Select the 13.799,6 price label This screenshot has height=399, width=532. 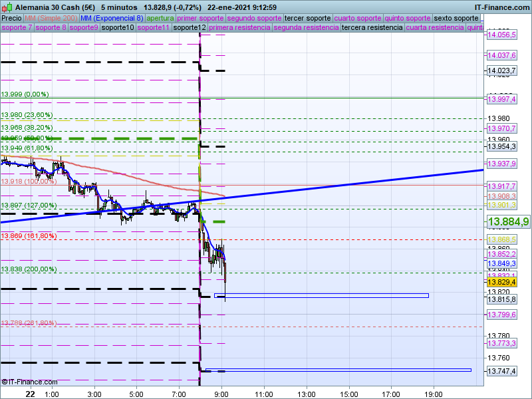(501, 315)
